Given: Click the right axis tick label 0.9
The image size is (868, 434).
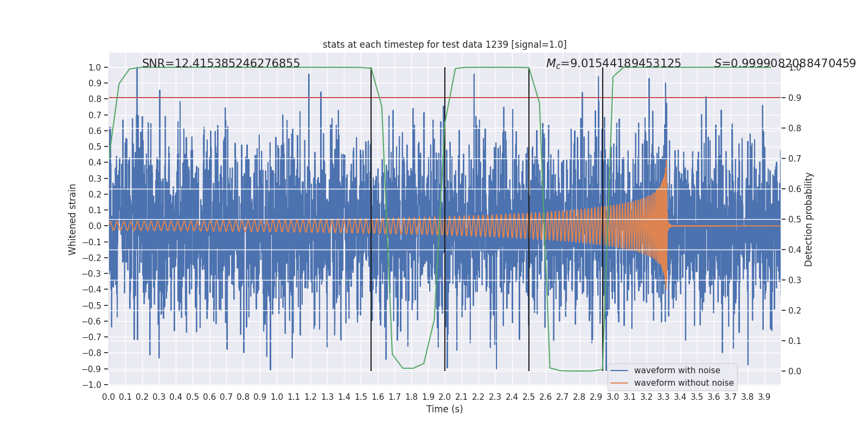Looking at the screenshot, I should click(x=795, y=98).
